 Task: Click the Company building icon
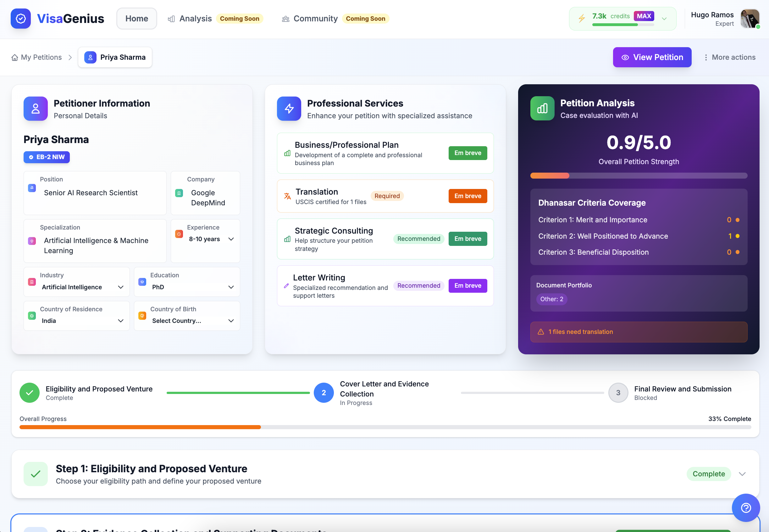coord(179,193)
